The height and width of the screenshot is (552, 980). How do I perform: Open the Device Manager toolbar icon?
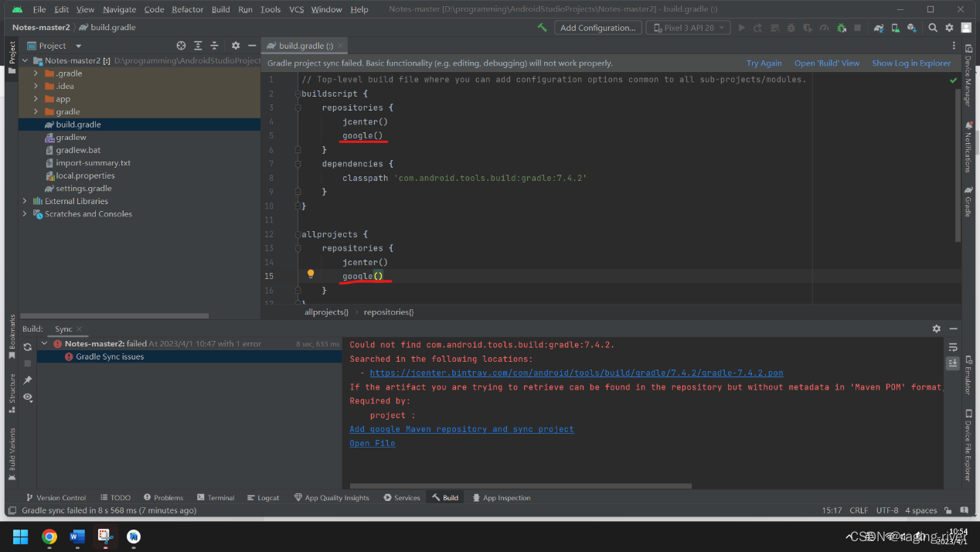pyautogui.click(x=895, y=28)
